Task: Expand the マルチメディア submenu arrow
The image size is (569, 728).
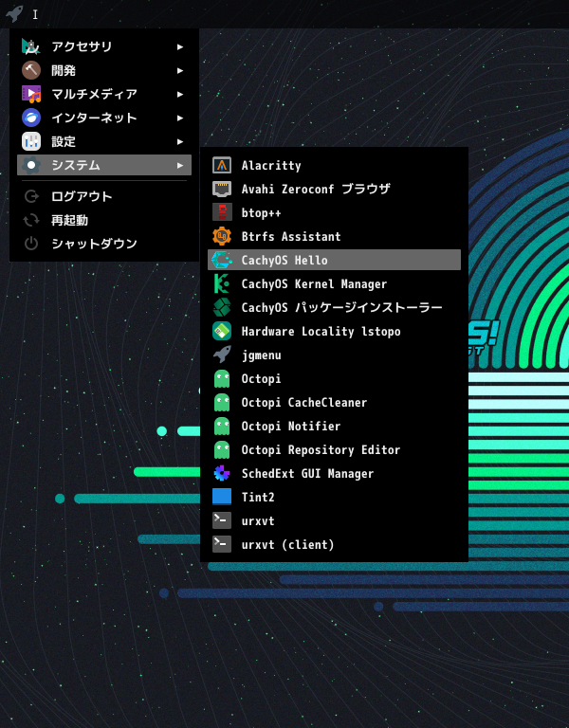Action: point(180,94)
